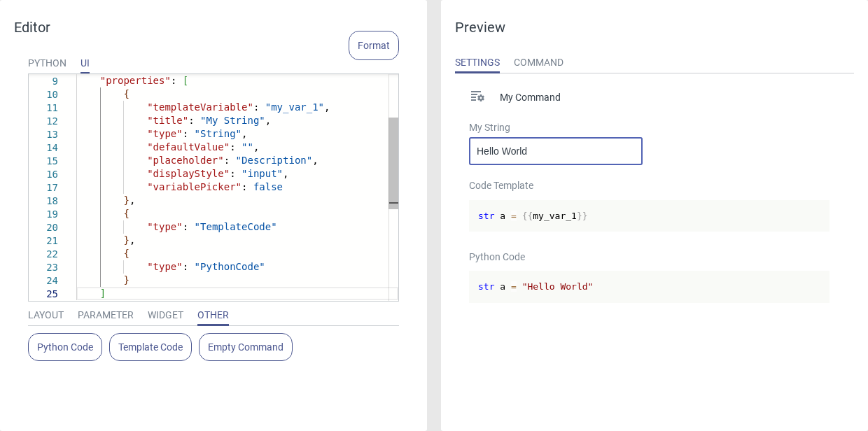The height and width of the screenshot is (431, 868).
Task: Click the Empty Command button
Action: tap(246, 347)
